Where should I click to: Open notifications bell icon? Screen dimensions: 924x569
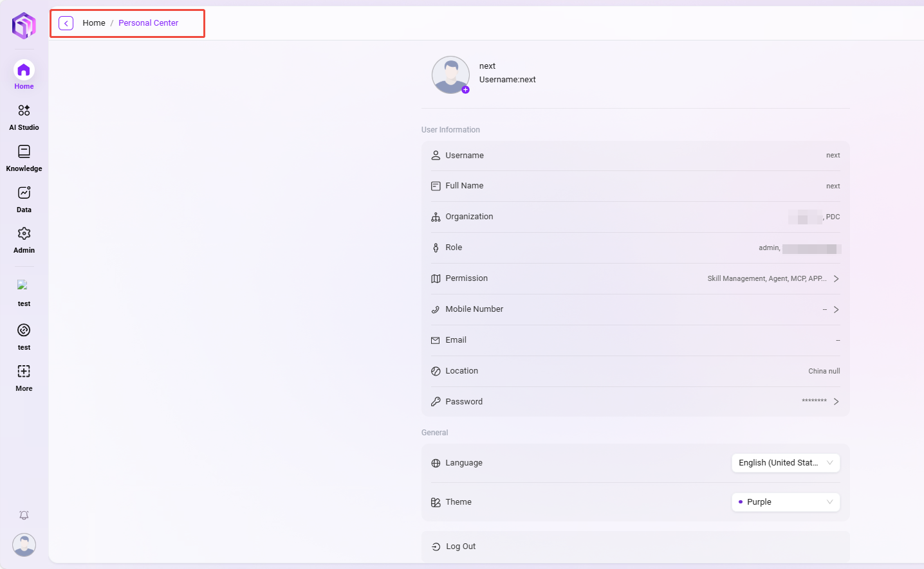pos(24,516)
